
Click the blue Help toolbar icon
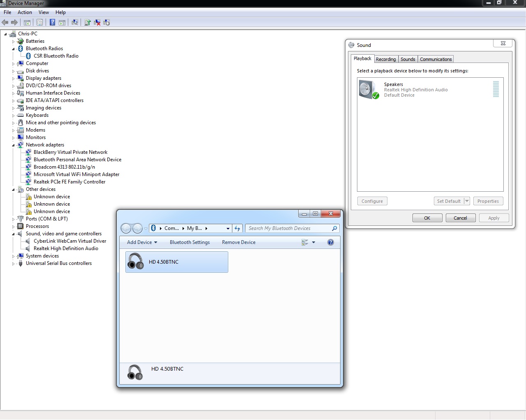point(53,23)
